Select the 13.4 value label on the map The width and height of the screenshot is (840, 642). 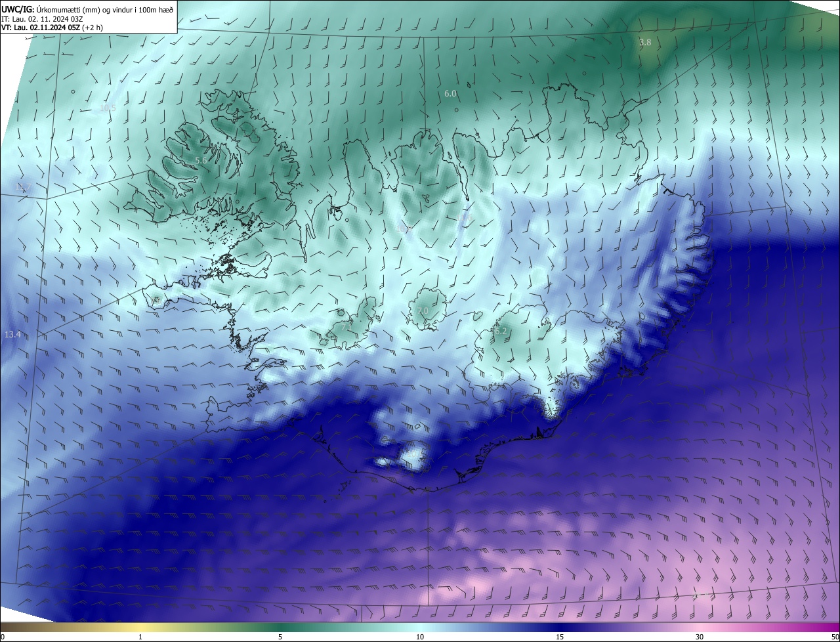[x=12, y=335]
